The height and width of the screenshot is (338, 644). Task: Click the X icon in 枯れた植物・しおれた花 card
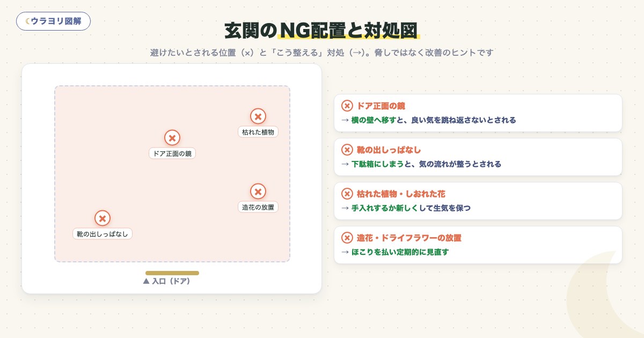[347, 194]
